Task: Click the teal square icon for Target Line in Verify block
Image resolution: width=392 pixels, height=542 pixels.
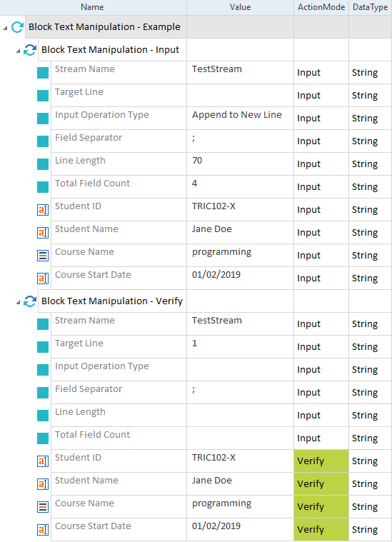Action: 43,347
